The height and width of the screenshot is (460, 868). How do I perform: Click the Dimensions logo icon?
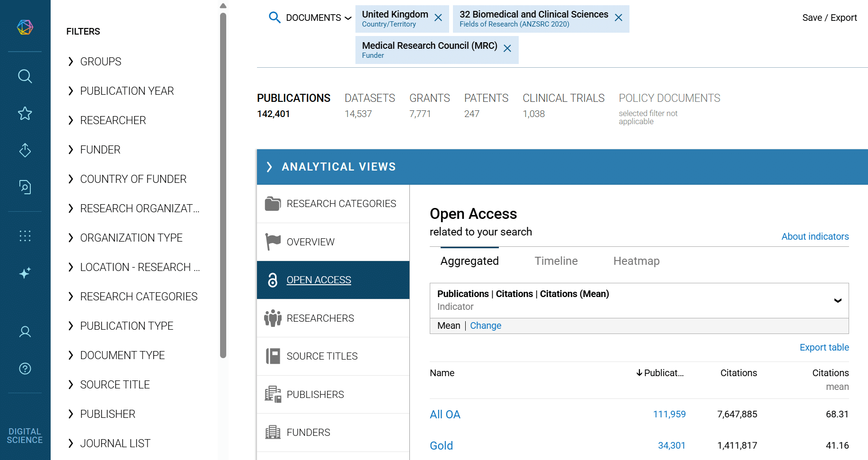click(25, 27)
